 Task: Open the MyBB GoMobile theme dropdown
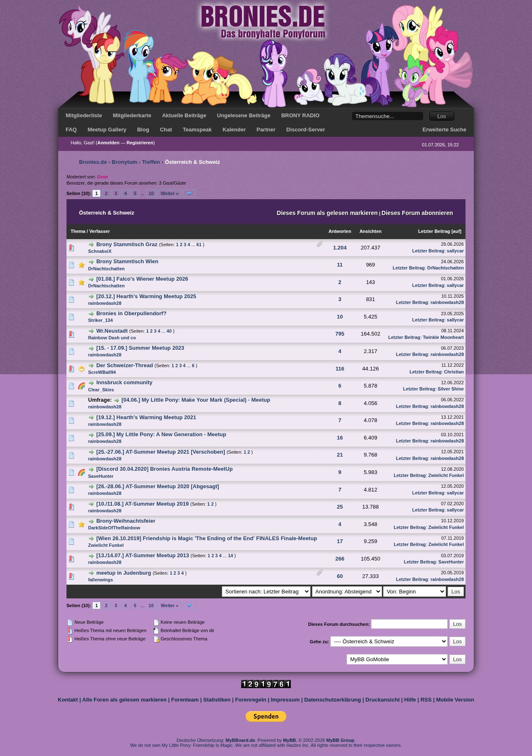coord(397,659)
